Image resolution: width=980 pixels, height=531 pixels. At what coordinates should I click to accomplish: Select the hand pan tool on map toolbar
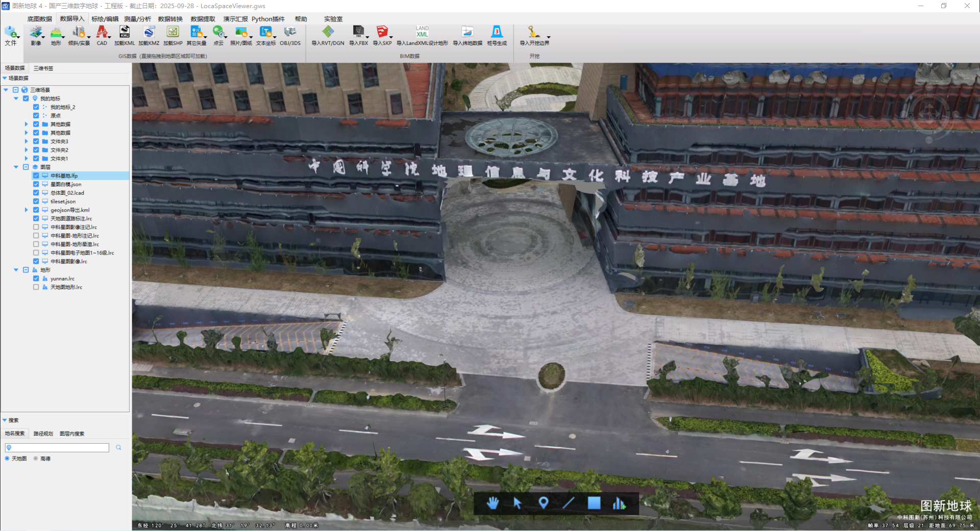click(493, 503)
